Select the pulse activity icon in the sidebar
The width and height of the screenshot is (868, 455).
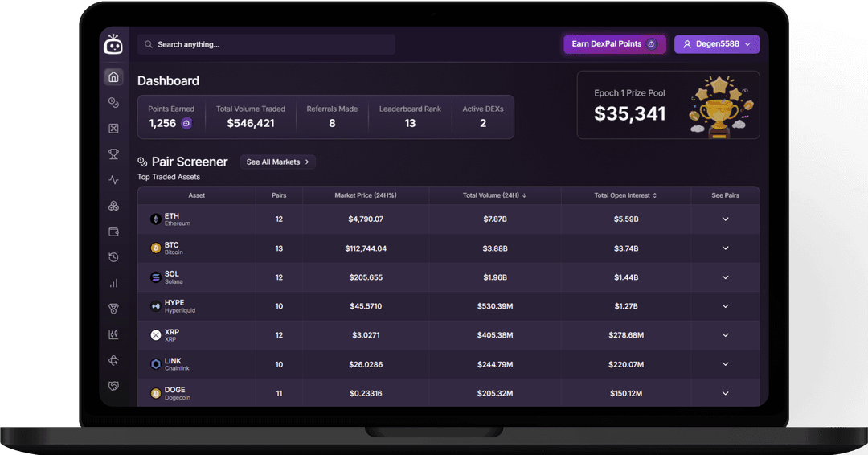pos(113,180)
